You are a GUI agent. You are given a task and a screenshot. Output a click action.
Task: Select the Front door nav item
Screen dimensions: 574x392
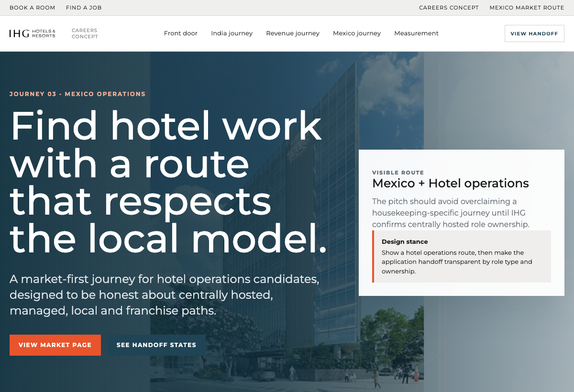pos(181,33)
